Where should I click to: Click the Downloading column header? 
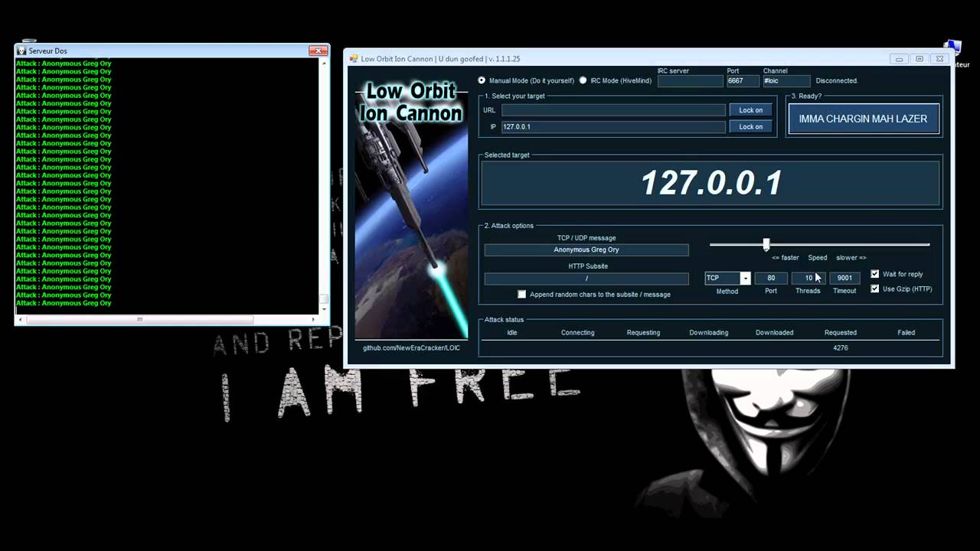pyautogui.click(x=708, y=333)
